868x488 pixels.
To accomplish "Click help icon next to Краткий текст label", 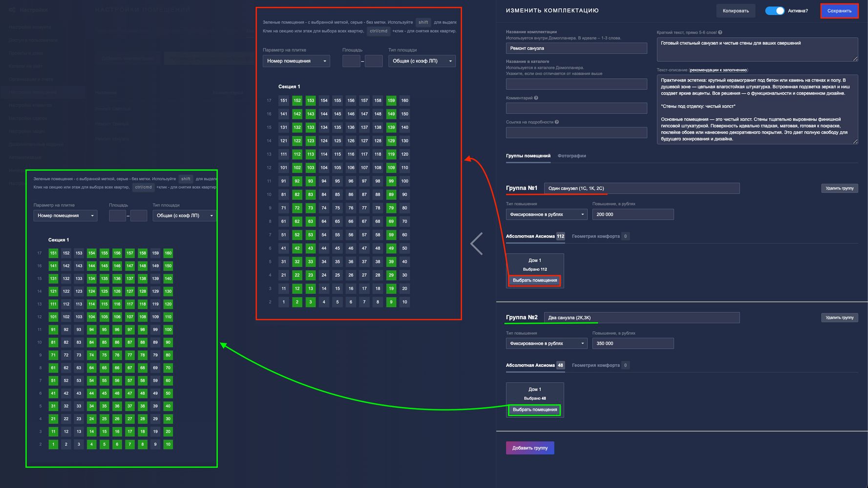I will 720,33.
